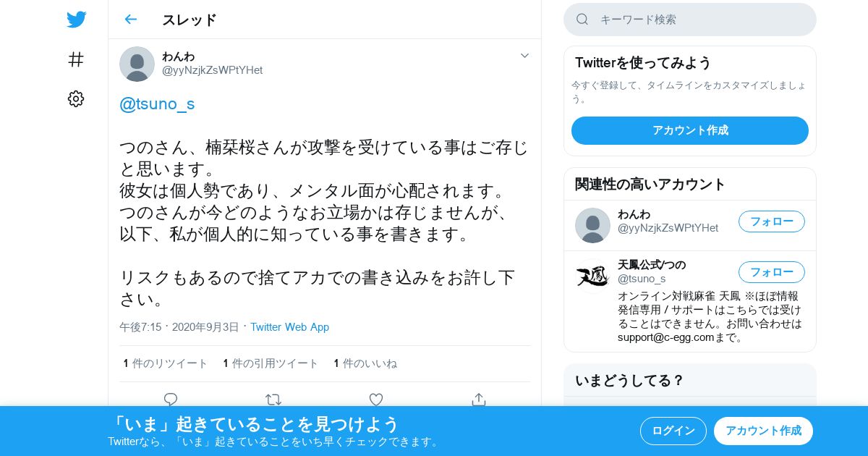
Task: Open the Twitter bird home icon
Action: click(x=76, y=20)
